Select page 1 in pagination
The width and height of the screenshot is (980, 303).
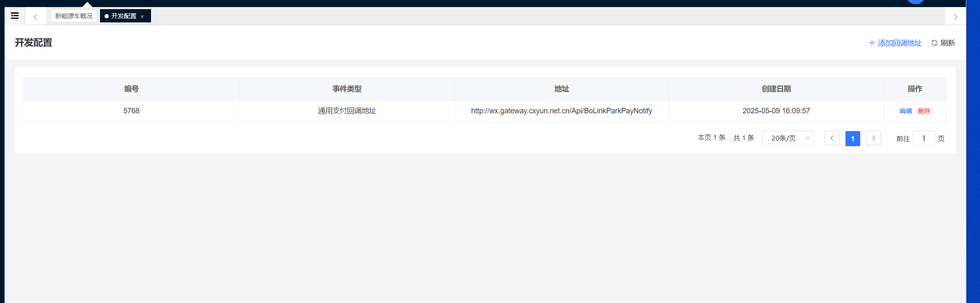point(853,139)
